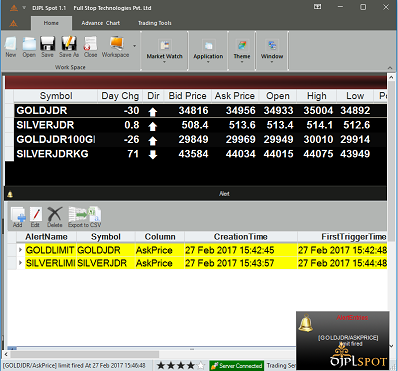
Task: Open the Market Watch dropdown
Action: point(164,50)
